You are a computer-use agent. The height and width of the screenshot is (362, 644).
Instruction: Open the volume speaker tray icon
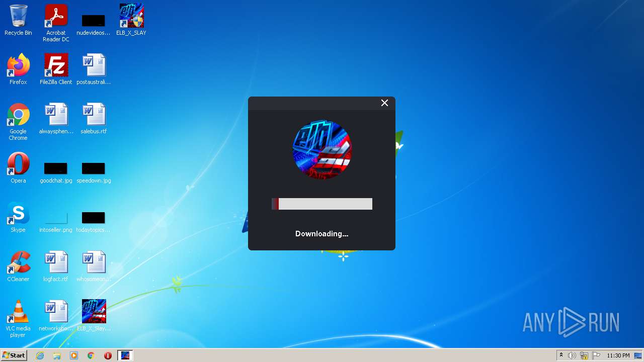point(572,355)
